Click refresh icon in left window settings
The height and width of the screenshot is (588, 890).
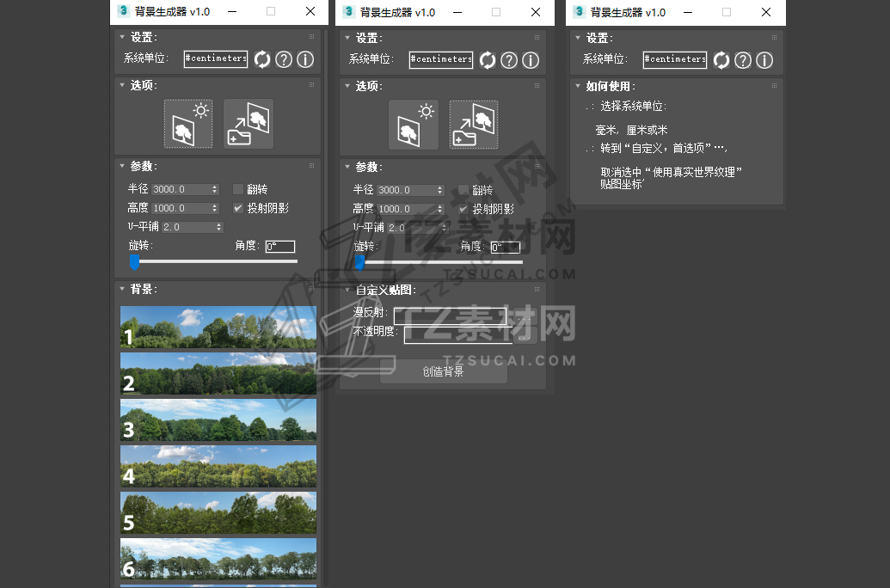coord(262,59)
